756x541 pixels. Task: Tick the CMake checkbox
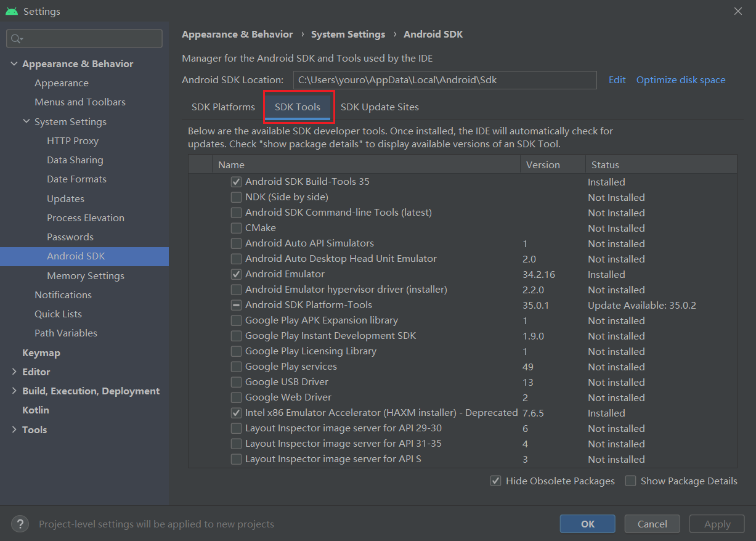pos(236,228)
